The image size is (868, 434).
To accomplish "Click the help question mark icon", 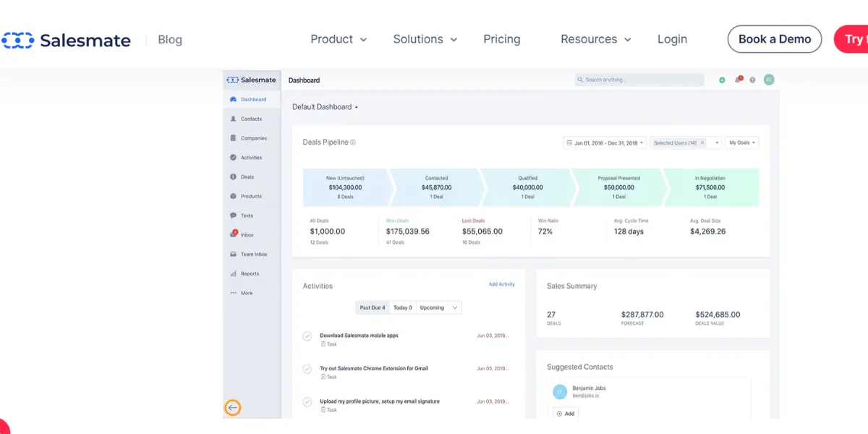I will [752, 80].
